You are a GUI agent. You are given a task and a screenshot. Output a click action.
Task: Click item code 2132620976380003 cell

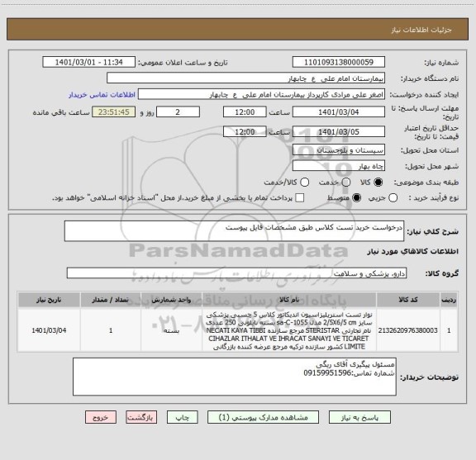click(x=408, y=330)
